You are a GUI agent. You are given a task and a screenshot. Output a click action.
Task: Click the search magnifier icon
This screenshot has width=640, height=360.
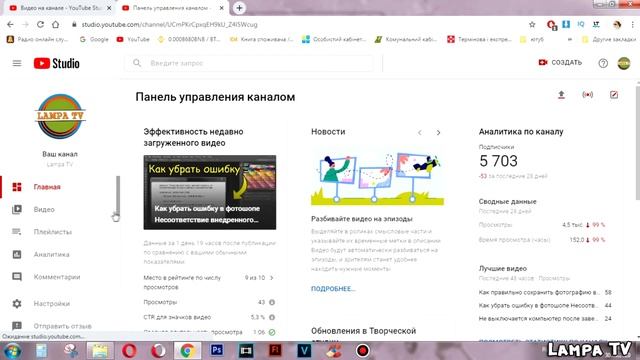137,63
